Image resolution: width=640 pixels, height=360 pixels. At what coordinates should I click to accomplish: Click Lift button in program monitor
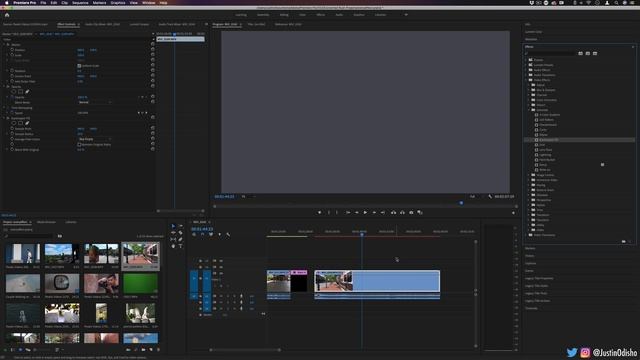393,212
